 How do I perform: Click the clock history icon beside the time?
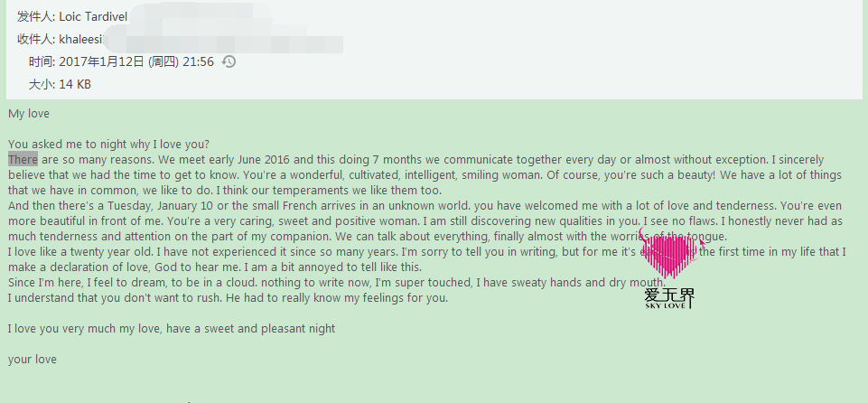[229, 61]
